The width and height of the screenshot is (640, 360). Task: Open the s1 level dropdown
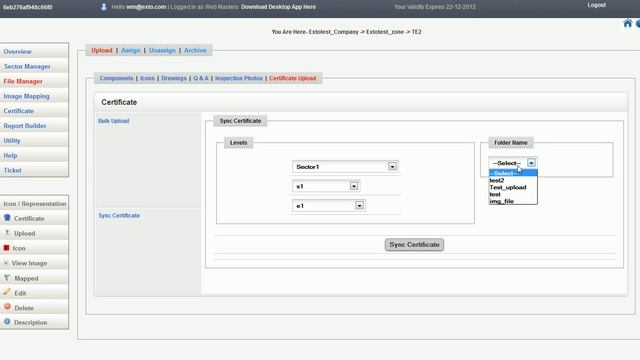[x=326, y=186]
